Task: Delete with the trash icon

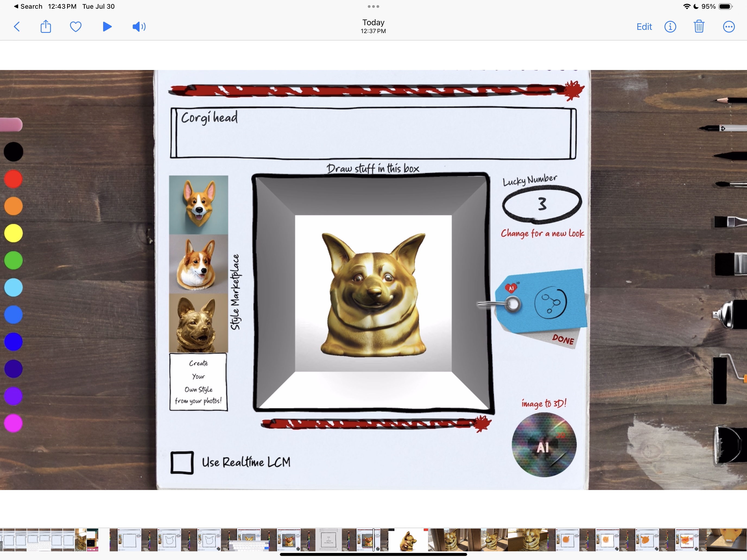Action: [x=699, y=27]
